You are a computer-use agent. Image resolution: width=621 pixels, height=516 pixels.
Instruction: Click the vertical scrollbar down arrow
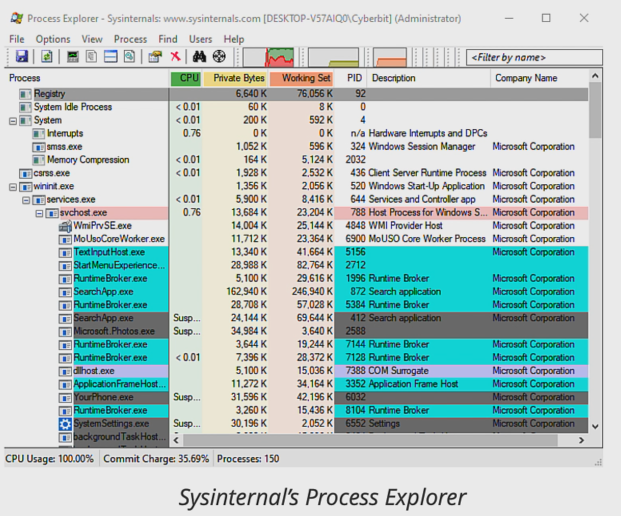click(x=595, y=427)
